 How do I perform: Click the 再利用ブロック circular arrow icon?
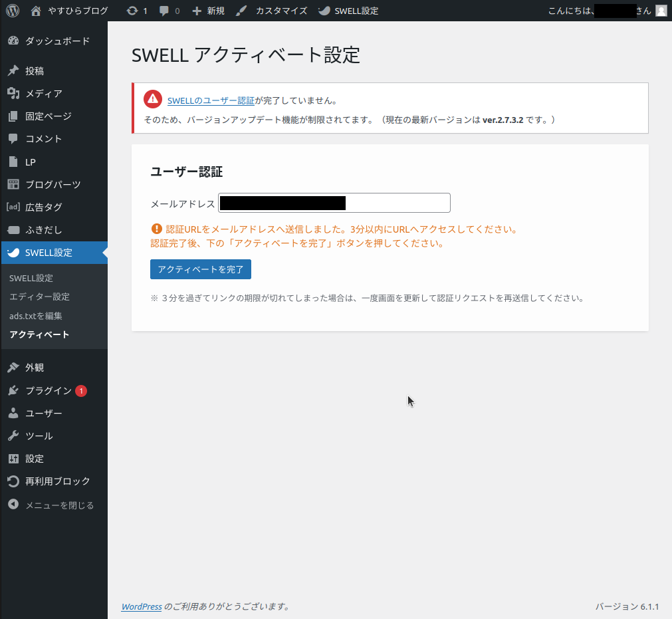point(13,481)
